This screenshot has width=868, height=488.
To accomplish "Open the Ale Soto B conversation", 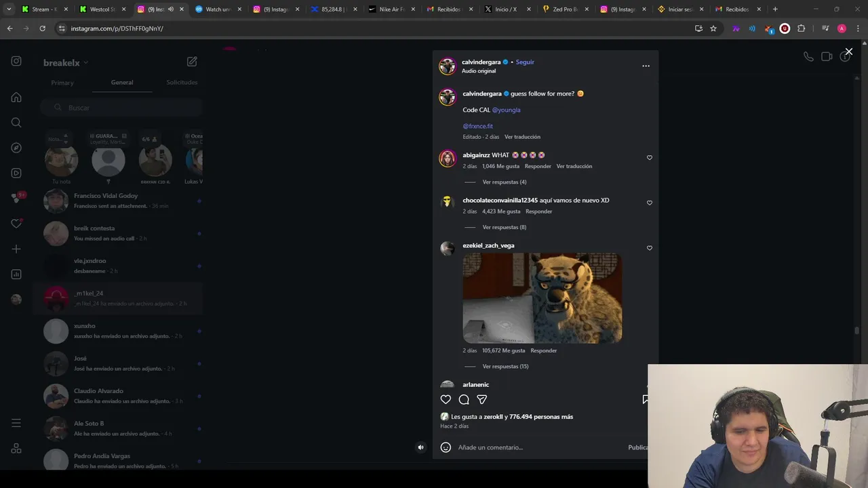I will pyautogui.click(x=119, y=428).
